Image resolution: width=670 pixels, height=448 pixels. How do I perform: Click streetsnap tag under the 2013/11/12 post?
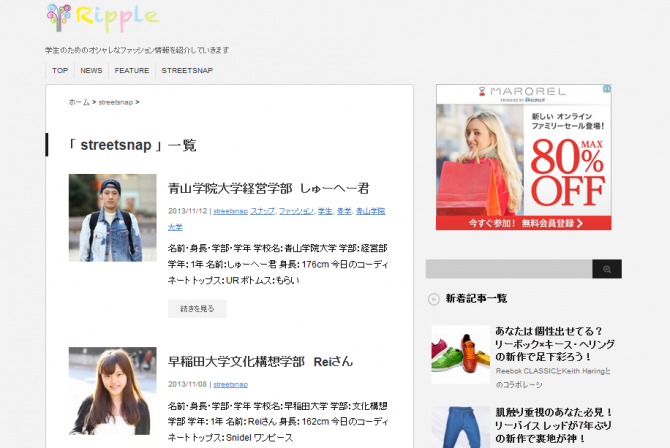point(230,211)
